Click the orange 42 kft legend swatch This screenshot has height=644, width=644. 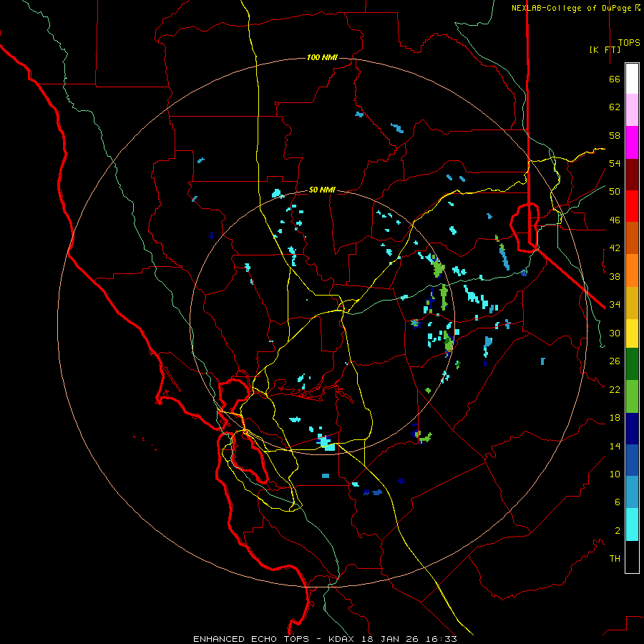632,270
